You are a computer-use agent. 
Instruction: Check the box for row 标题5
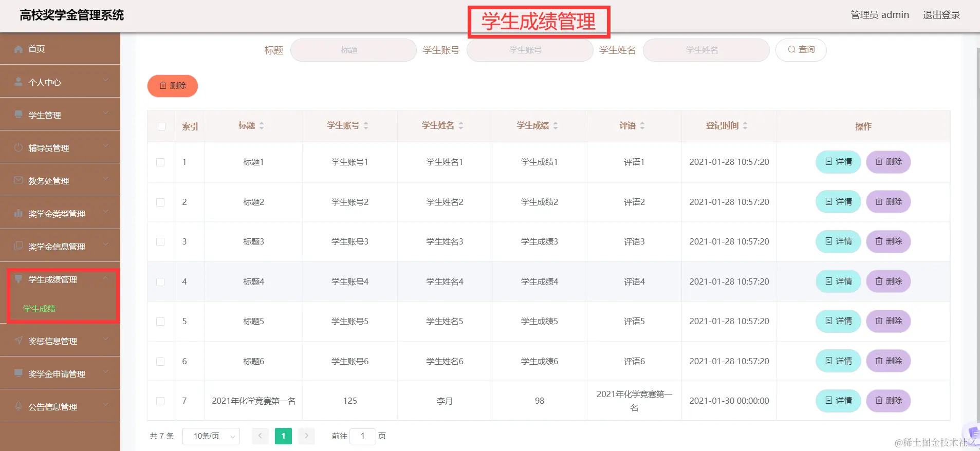[x=160, y=322]
